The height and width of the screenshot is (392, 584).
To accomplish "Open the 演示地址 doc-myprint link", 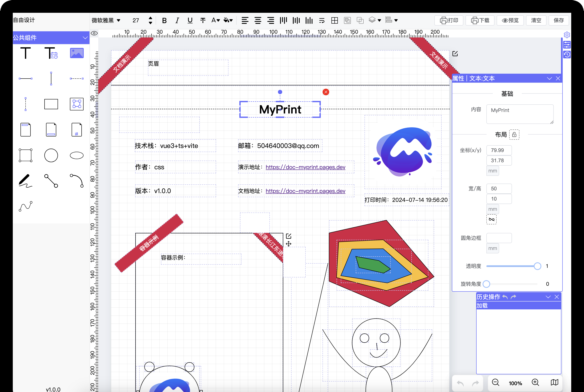I will click(x=305, y=167).
